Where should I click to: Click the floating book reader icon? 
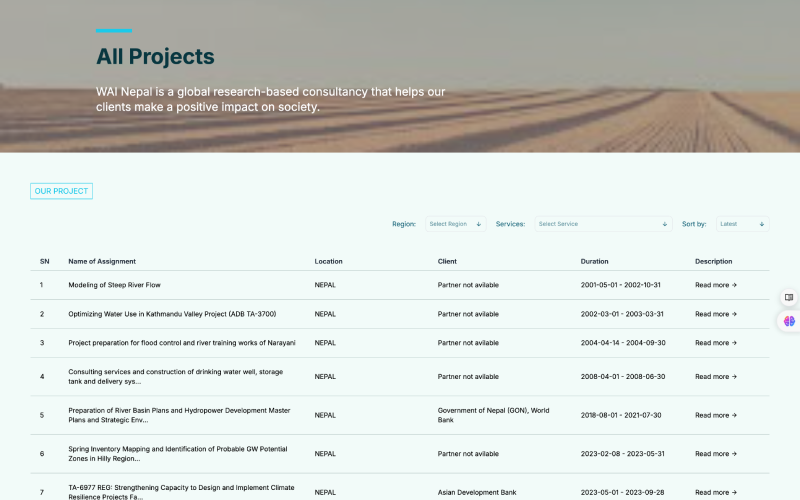click(x=789, y=297)
